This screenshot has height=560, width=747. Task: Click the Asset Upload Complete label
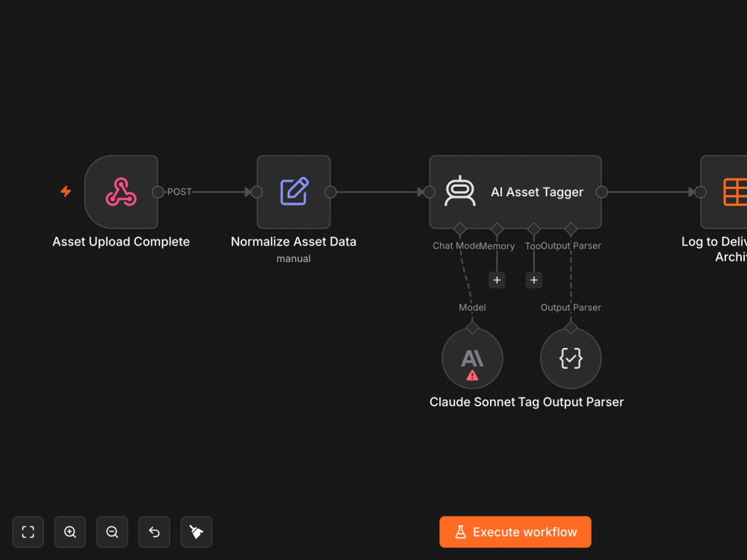(121, 241)
